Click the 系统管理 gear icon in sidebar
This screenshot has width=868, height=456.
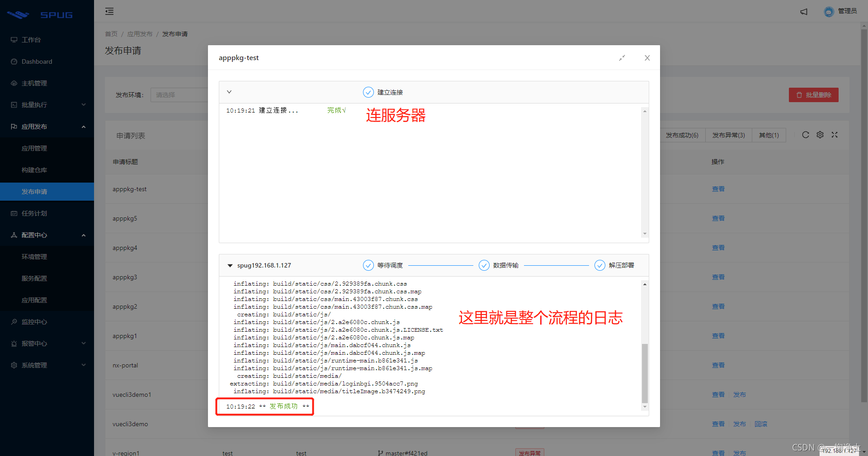[13, 365]
